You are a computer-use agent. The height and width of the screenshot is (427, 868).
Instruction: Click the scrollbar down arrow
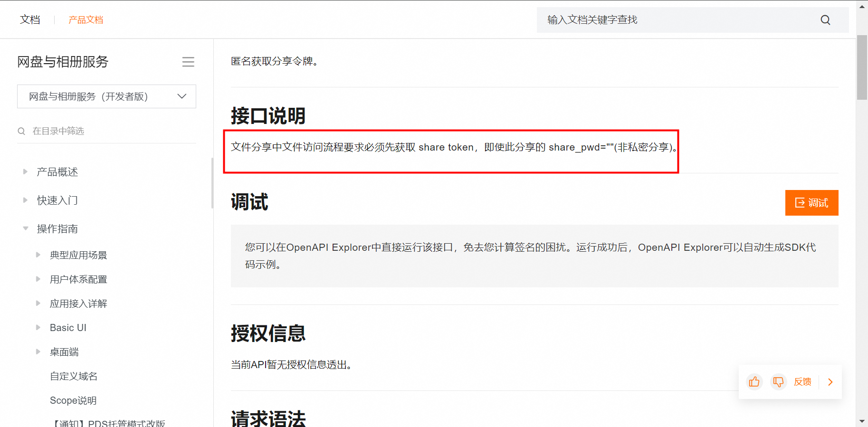point(862,421)
